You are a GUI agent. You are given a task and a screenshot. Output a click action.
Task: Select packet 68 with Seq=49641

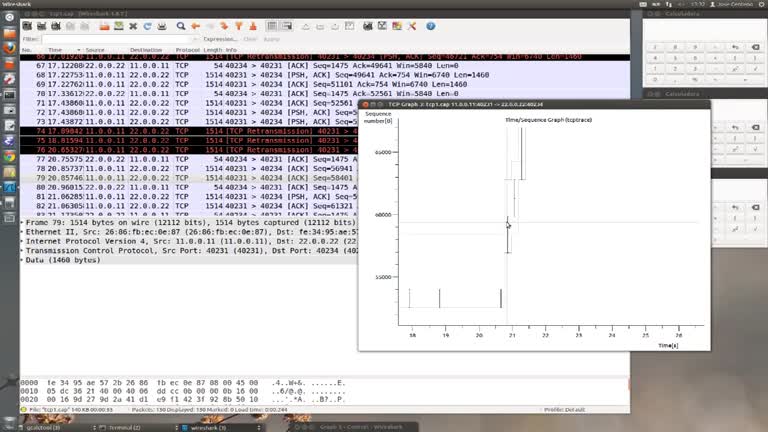[325, 75]
